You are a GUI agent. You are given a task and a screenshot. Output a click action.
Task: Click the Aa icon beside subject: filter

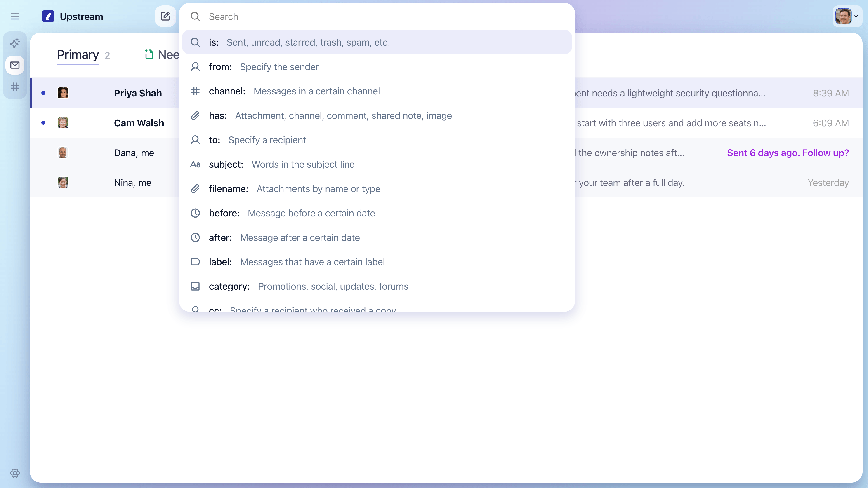tap(195, 164)
